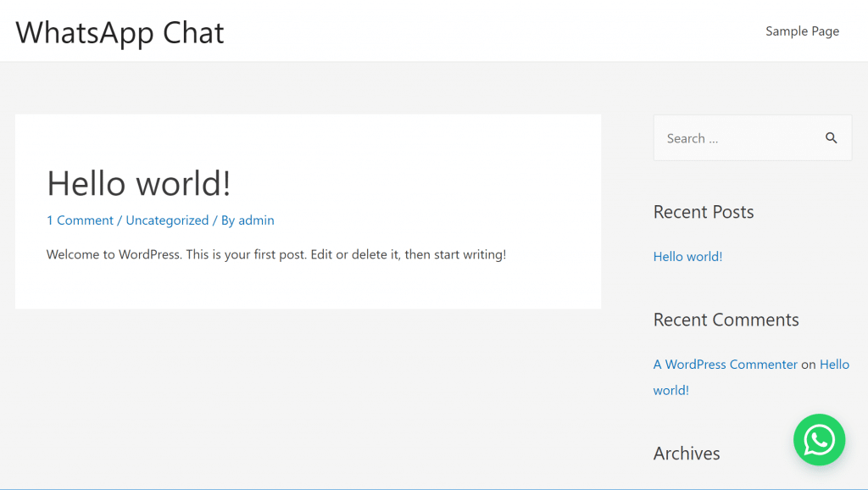Open the floating WhatsApp chat button
The height and width of the screenshot is (490, 868).
point(819,440)
